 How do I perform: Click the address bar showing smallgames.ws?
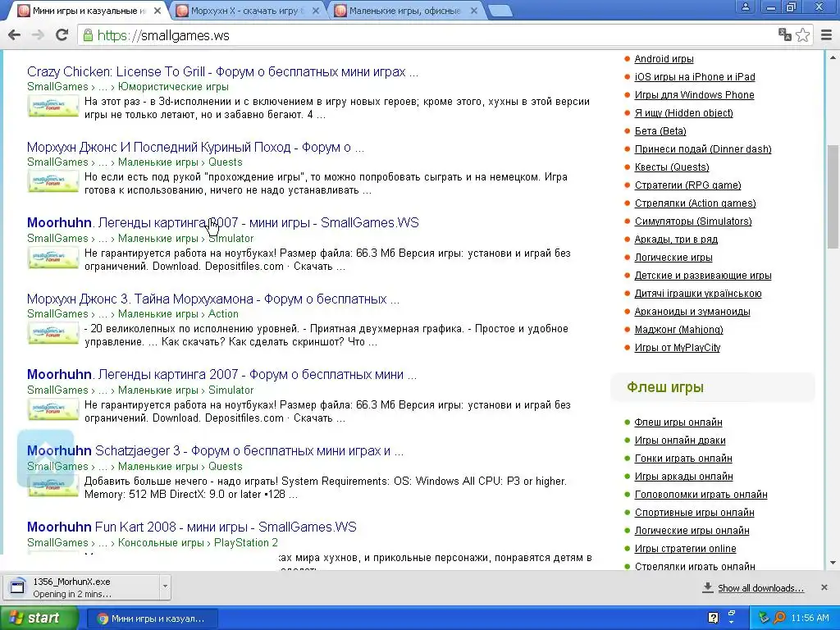point(428,35)
